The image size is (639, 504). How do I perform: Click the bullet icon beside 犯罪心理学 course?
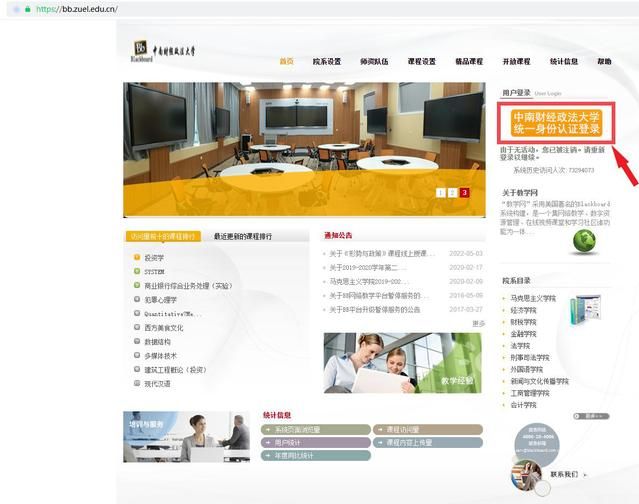136,299
